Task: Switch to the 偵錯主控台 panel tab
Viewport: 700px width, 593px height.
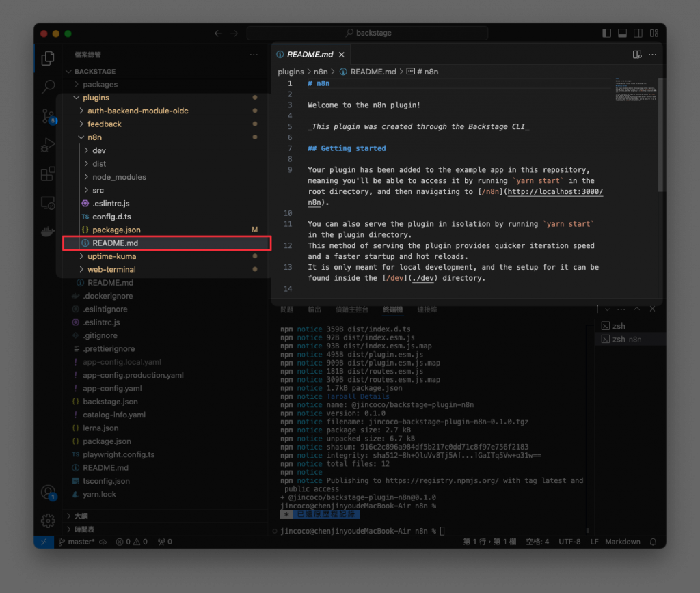Action: [352, 309]
